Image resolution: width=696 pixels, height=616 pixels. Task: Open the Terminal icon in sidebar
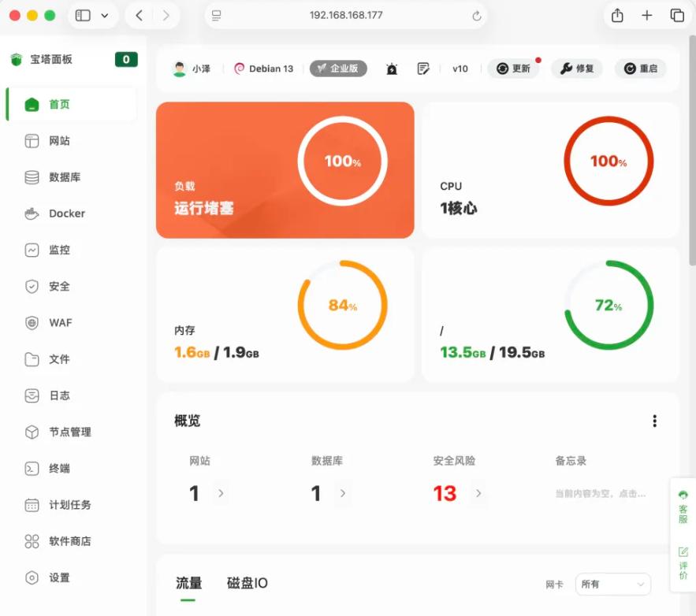click(32, 469)
